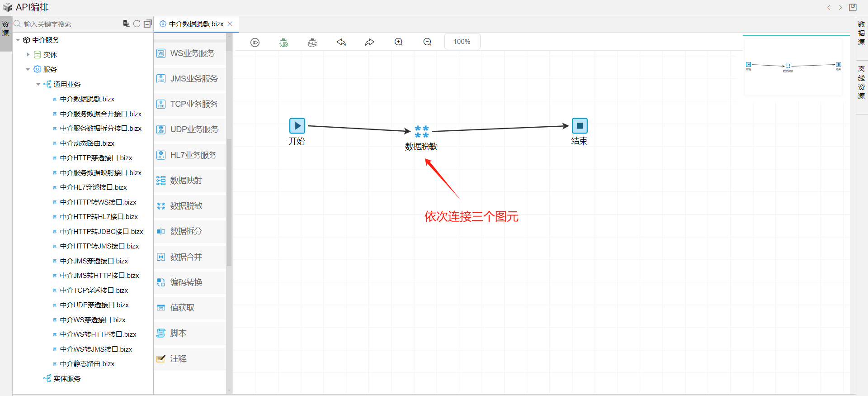This screenshot has width=868, height=396.
Task: Click the run flow play icon
Action: [x=255, y=43]
